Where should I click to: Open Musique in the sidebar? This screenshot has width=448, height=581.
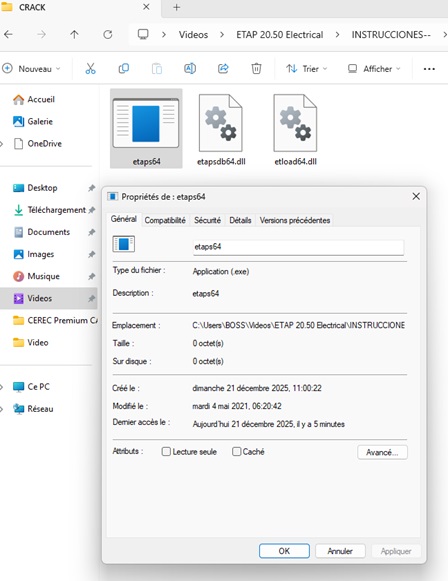pyautogui.click(x=36, y=276)
